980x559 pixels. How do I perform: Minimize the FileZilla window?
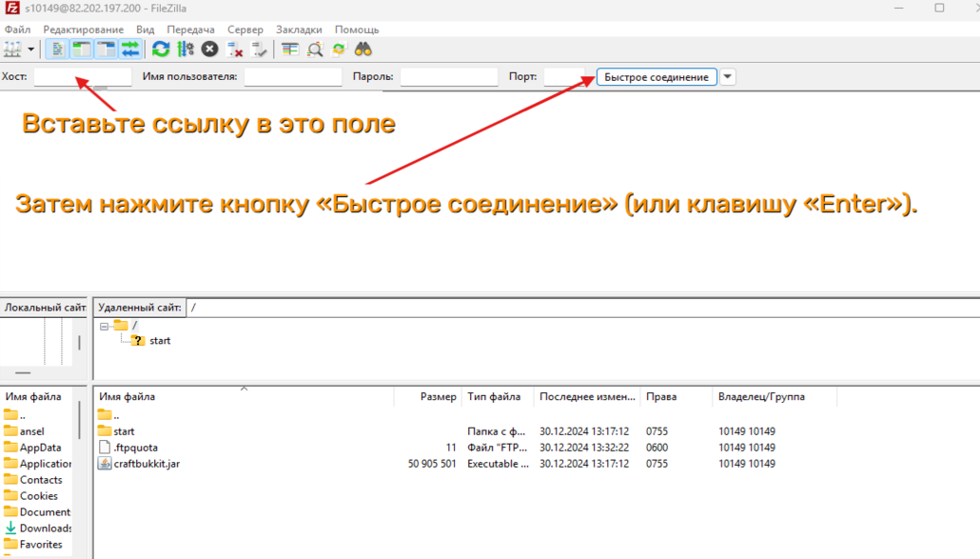[x=899, y=9]
